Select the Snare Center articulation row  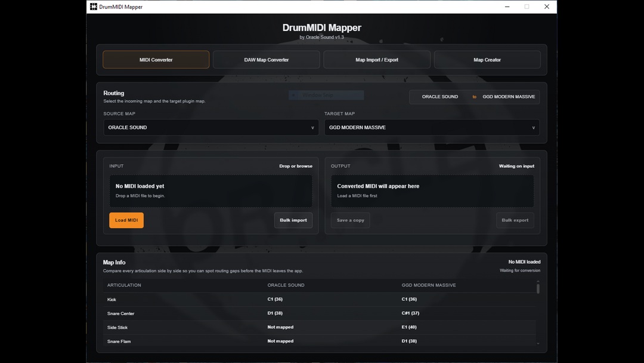click(x=319, y=313)
